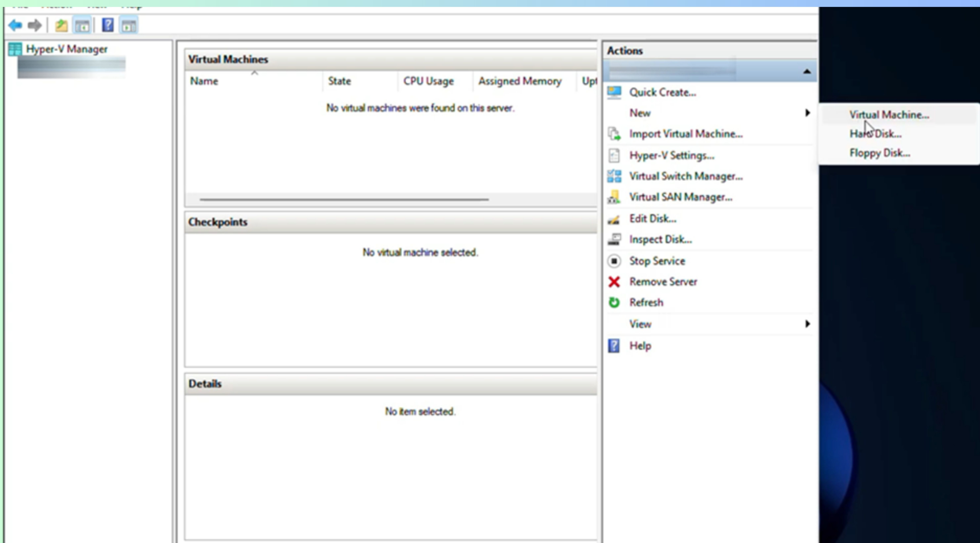Open the New menu item
This screenshot has height=543, width=980.
tap(640, 113)
